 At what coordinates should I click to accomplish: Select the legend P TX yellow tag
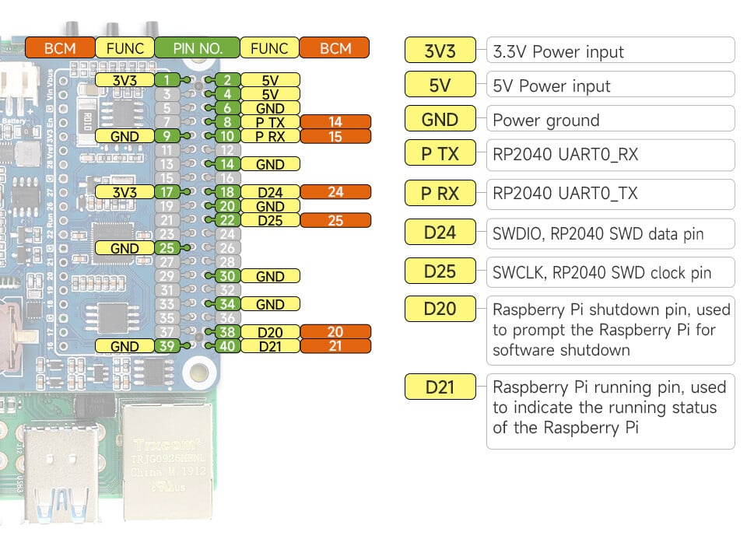[440, 153]
